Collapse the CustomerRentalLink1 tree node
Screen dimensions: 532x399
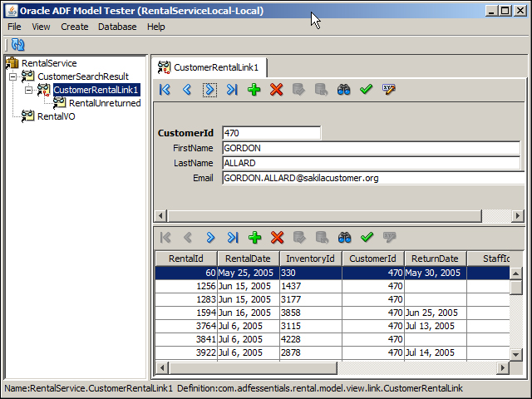coord(28,90)
